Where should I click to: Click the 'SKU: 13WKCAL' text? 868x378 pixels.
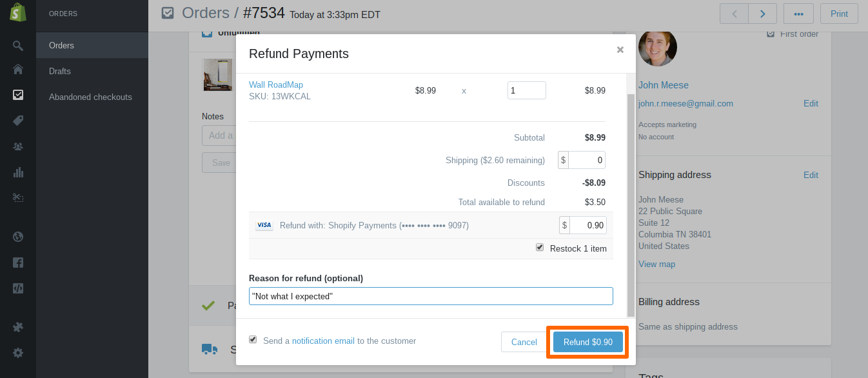[x=280, y=96]
